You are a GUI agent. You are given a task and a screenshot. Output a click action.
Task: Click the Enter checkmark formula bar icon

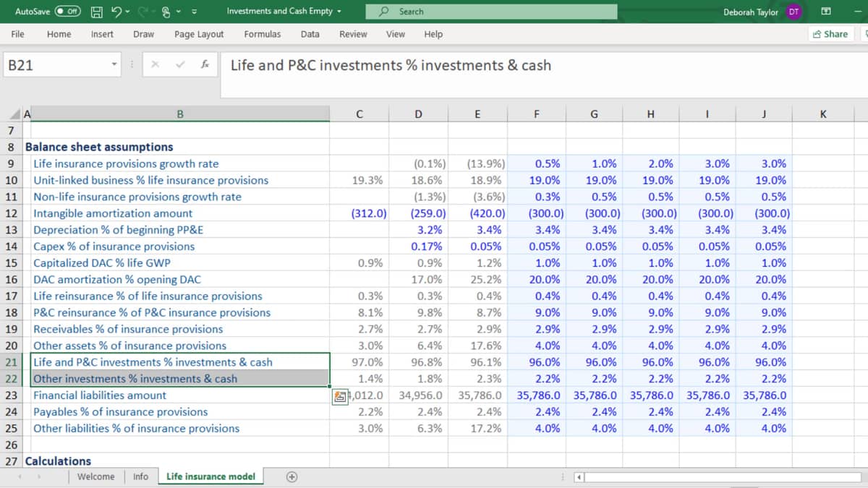pyautogui.click(x=181, y=65)
